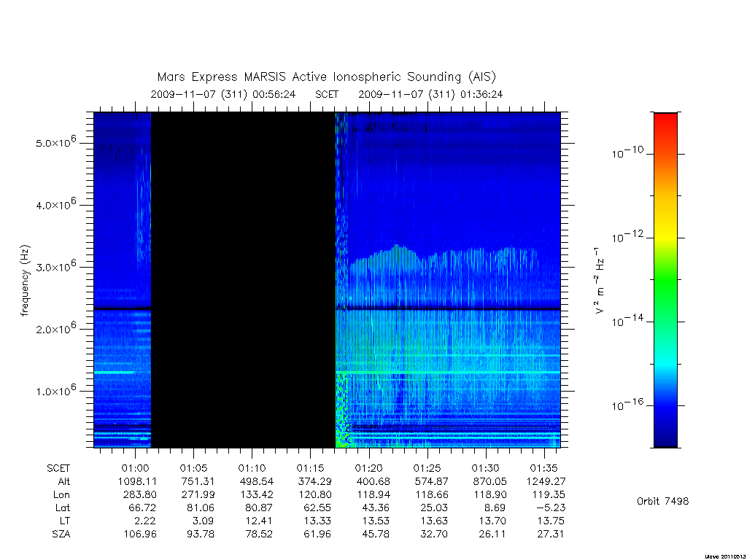Click the Alt value 1098.11
This screenshot has width=747, height=560.
pos(138,481)
